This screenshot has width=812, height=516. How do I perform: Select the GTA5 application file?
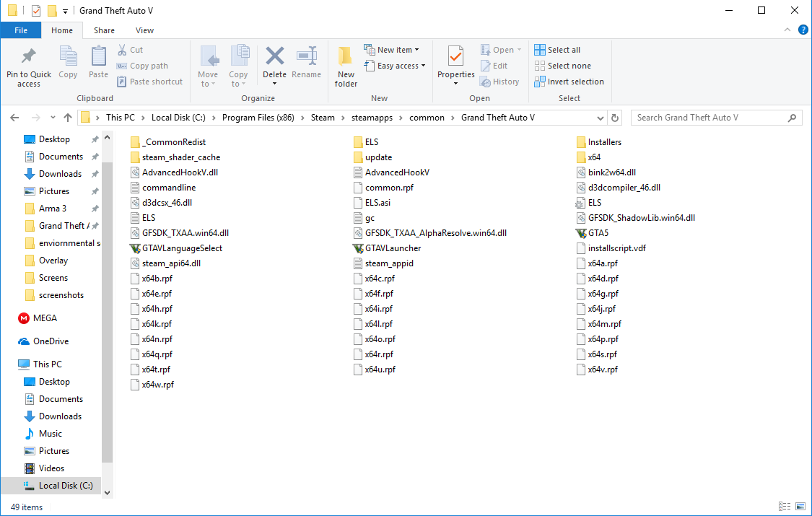592,233
